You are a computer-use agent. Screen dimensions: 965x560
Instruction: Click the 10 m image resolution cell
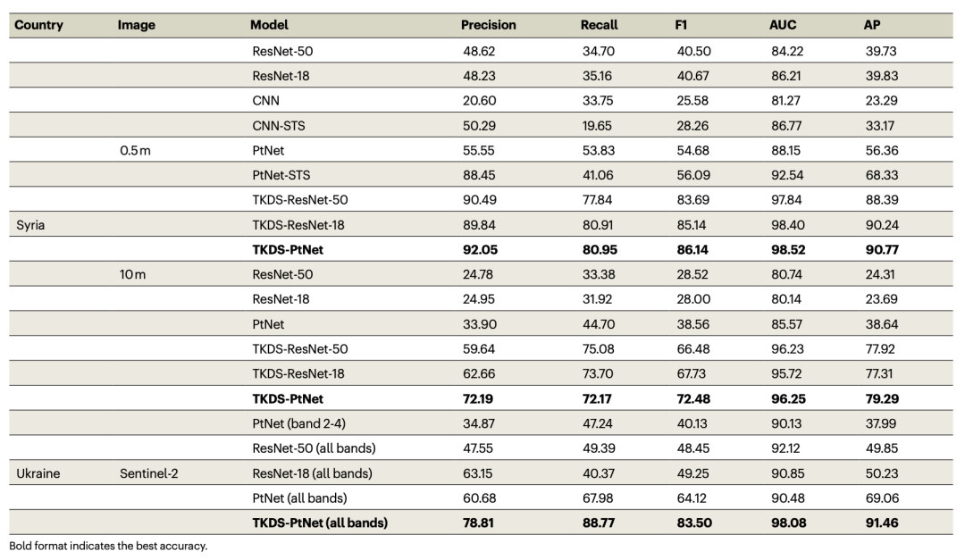(132, 275)
